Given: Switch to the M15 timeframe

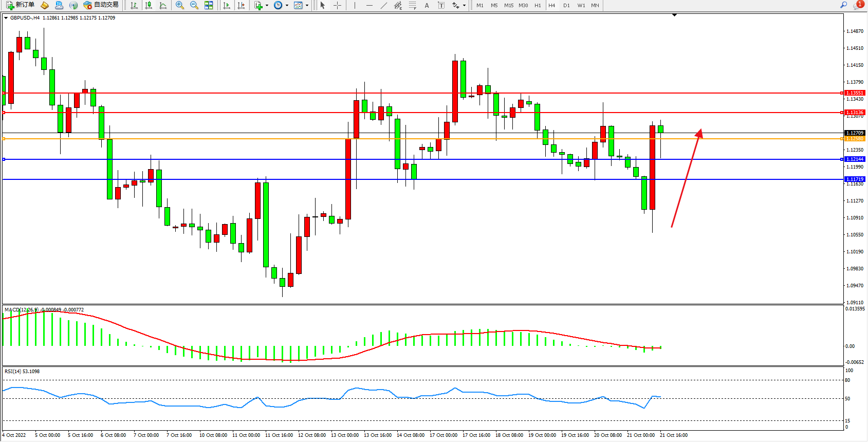Looking at the screenshot, I should pyautogui.click(x=509, y=5).
